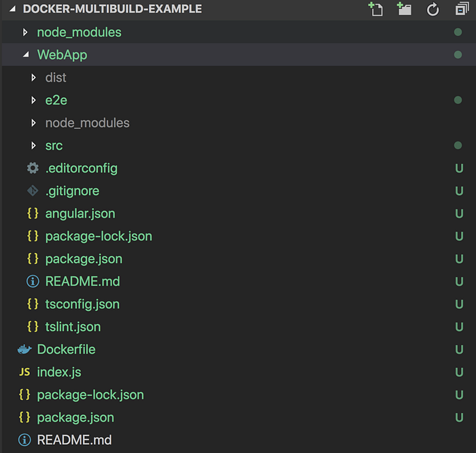Screen dimensions: 476x453
Task: Click the U badge on tsconfig.json row
Action: click(459, 305)
